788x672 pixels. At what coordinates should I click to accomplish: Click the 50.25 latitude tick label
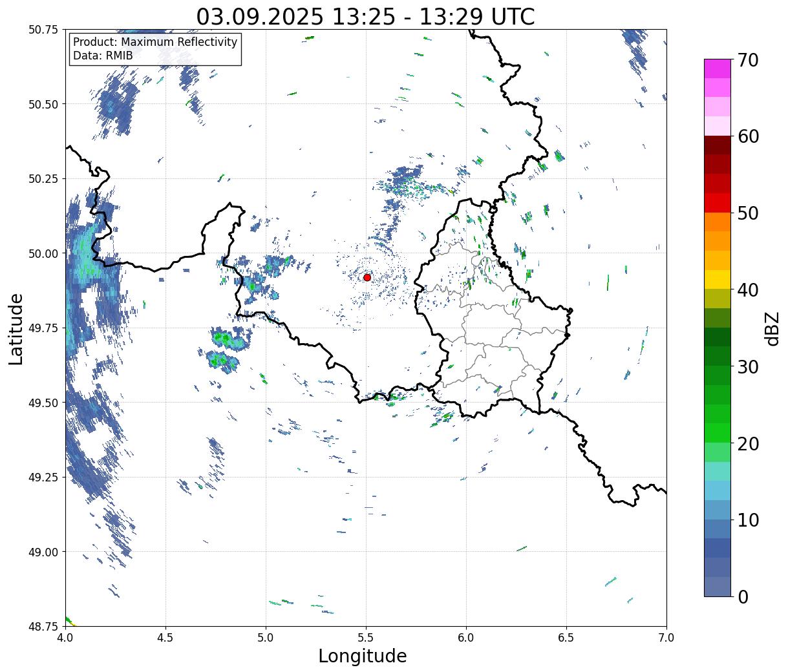(43, 179)
